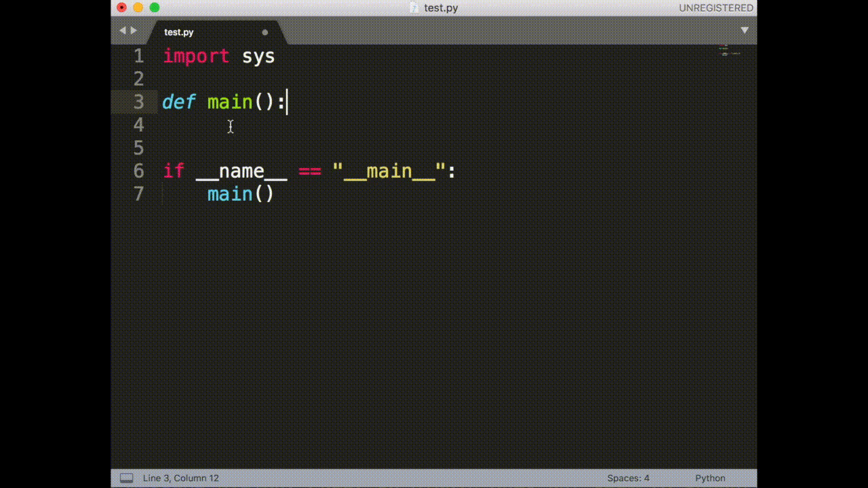Place cursor on the __name__ check line
Viewport: 868px width, 488px height.
305,171
